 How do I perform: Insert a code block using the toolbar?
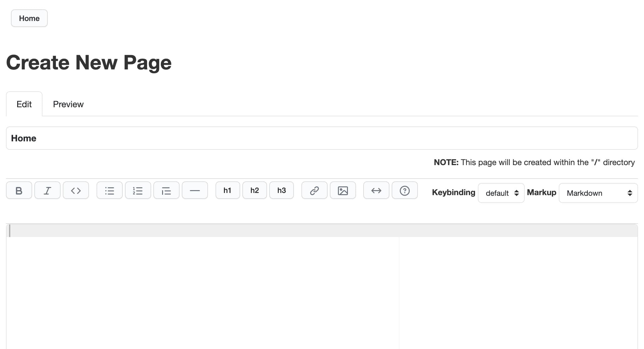[76, 190]
